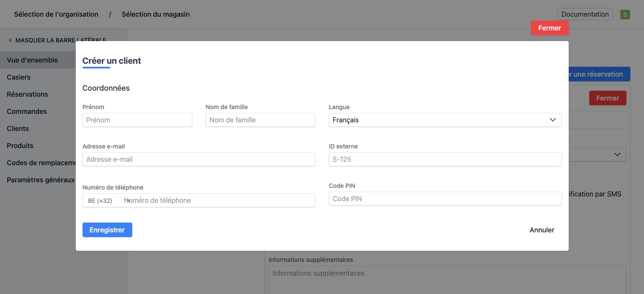The width and height of the screenshot is (644, 294).
Task: Navigate to Réservations in the sidebar
Action: click(27, 95)
